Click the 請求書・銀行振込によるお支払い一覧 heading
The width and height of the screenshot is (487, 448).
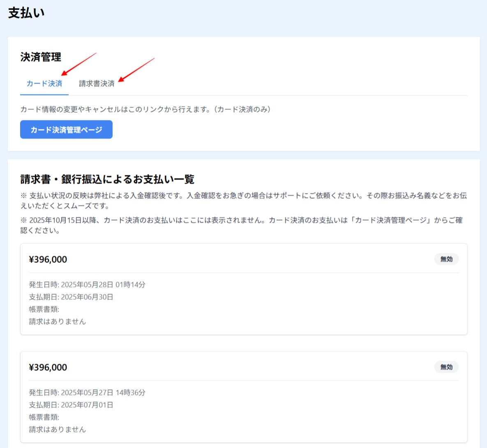(x=107, y=179)
